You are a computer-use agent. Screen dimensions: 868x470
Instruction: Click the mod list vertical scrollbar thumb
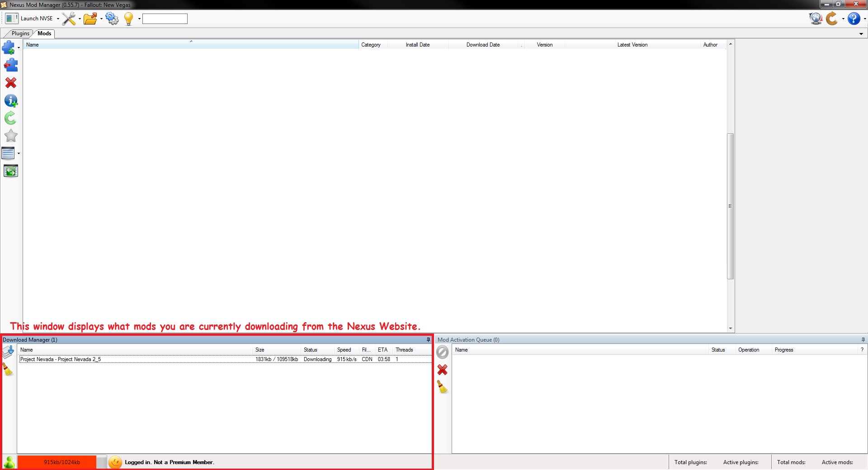pyautogui.click(x=730, y=206)
